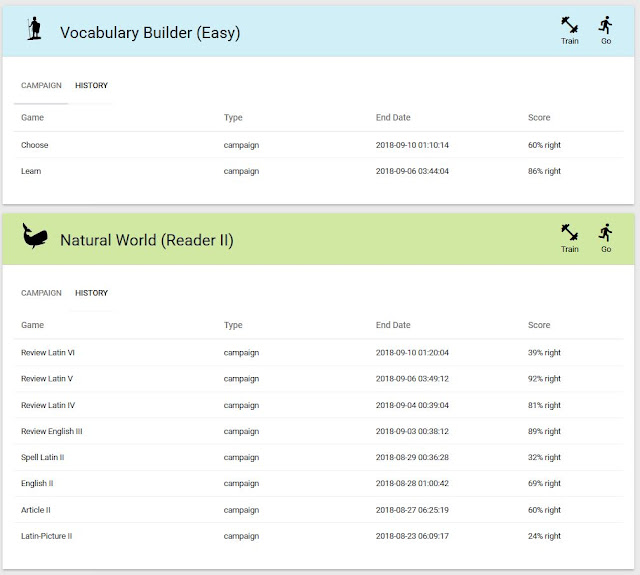Click the 39% right score
The image size is (640, 575).
tap(544, 353)
